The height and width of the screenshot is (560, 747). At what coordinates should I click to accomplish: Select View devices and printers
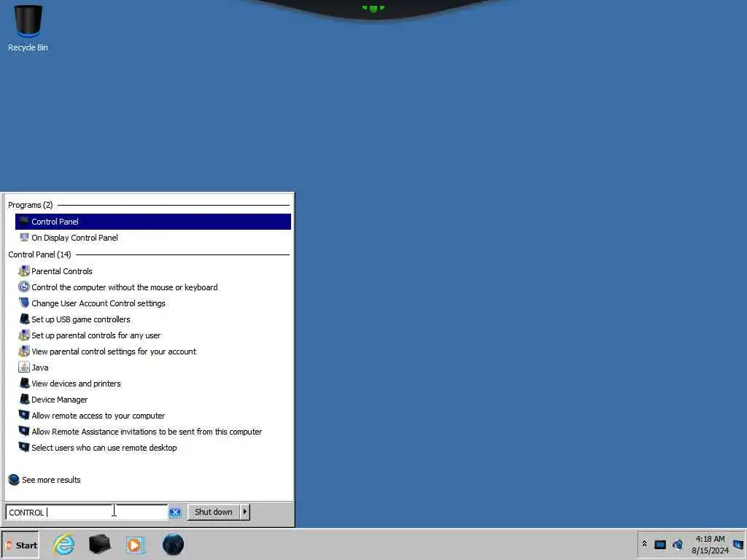click(x=153, y=384)
